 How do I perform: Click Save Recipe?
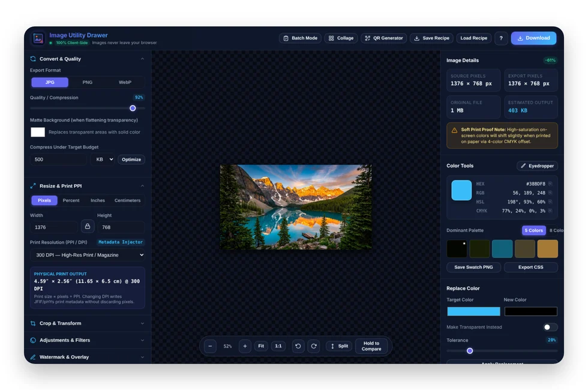431,38
